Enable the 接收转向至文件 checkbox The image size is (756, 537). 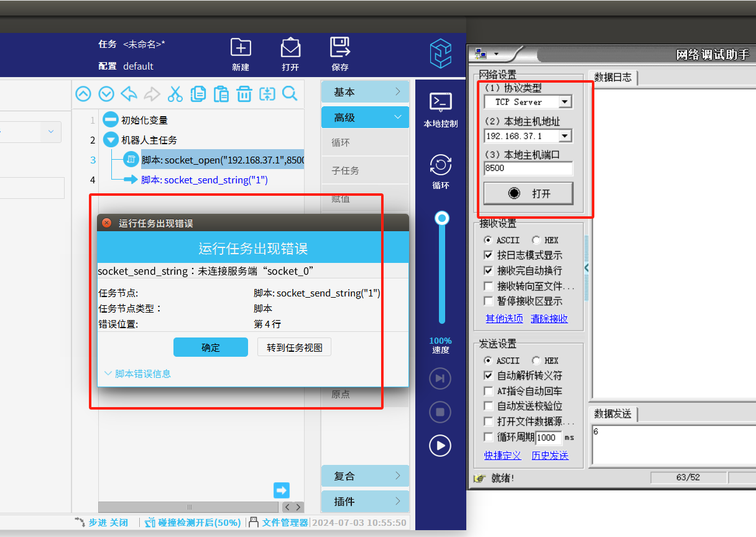pos(489,287)
